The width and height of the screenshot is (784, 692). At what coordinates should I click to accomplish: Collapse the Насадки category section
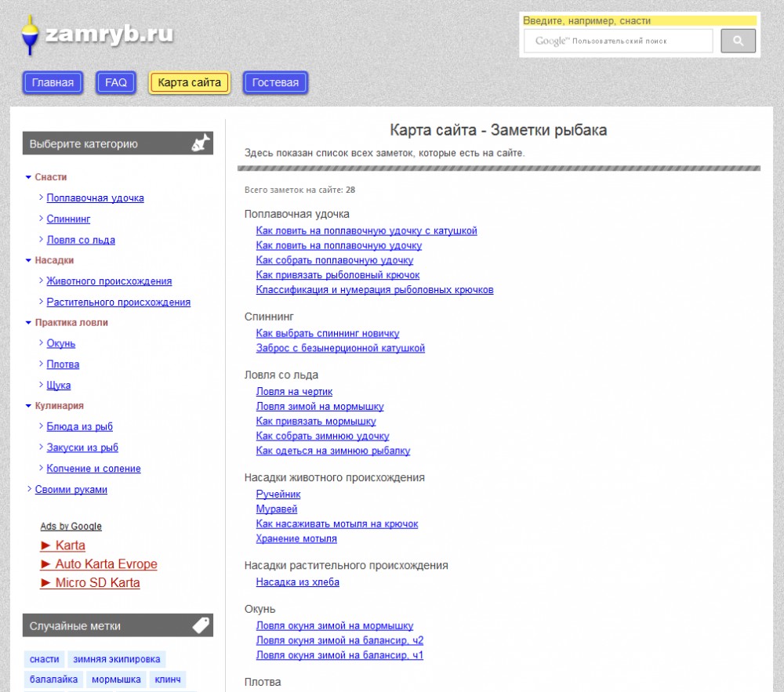(x=53, y=260)
